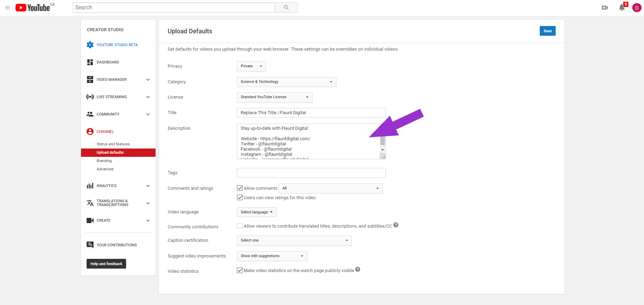The image size is (644, 305).
Task: Click the Create camera icon
Action: tap(90, 220)
